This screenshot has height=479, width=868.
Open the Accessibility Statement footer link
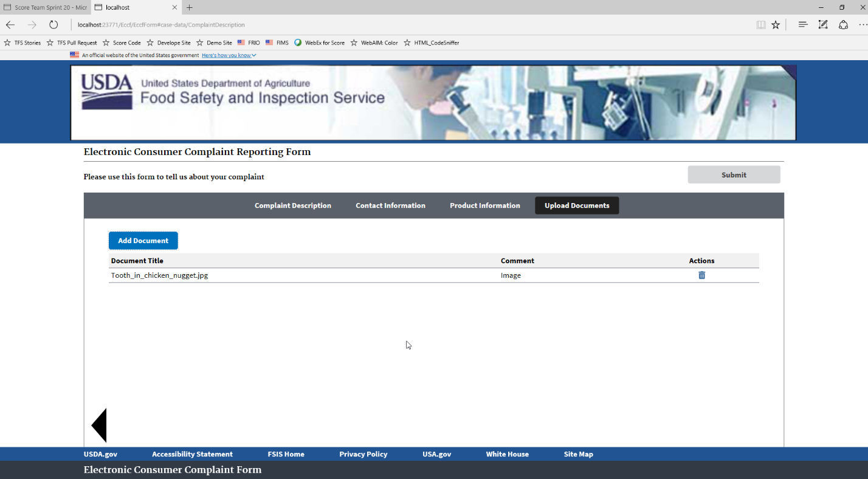pyautogui.click(x=192, y=454)
